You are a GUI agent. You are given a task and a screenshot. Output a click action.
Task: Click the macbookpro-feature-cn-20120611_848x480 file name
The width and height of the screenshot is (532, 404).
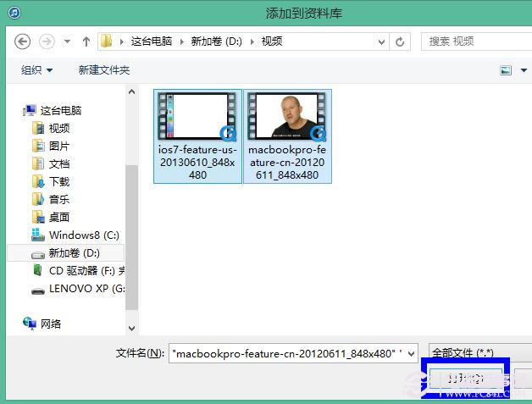(x=287, y=162)
